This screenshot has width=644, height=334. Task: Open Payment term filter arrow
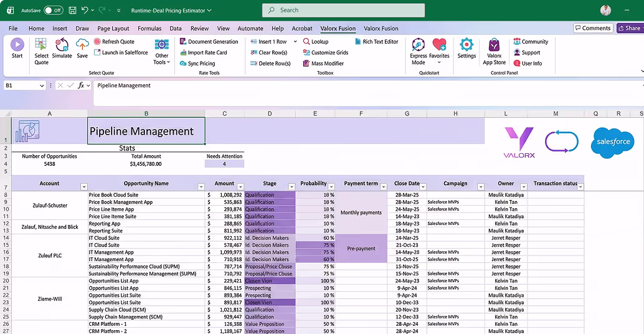point(384,187)
